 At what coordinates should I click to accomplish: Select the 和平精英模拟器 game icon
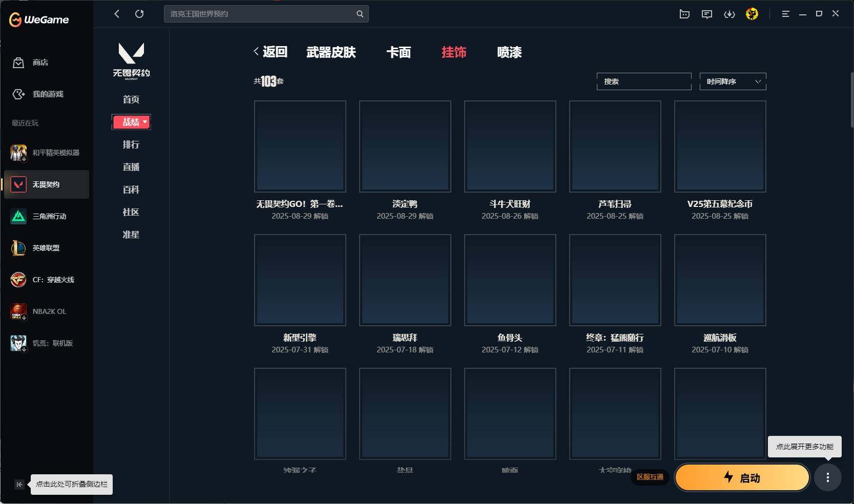pos(18,153)
